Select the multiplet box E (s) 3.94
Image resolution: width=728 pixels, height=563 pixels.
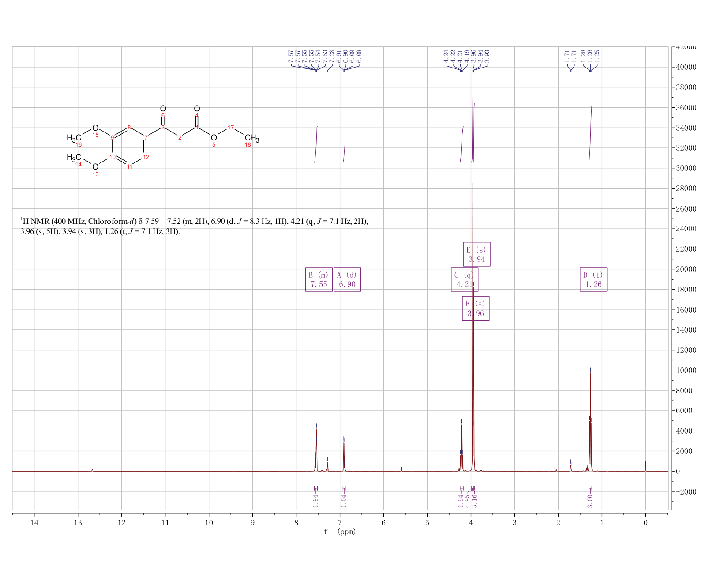pos(477,254)
